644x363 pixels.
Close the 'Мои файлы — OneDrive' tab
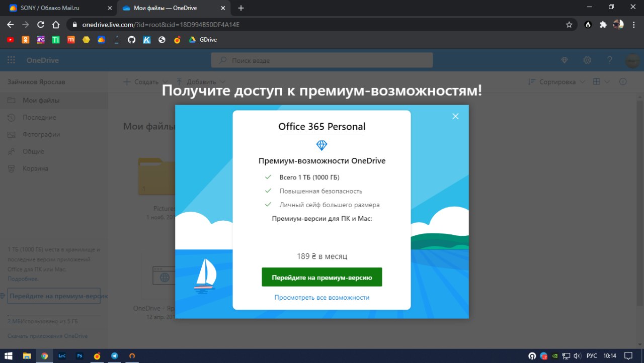click(x=223, y=8)
